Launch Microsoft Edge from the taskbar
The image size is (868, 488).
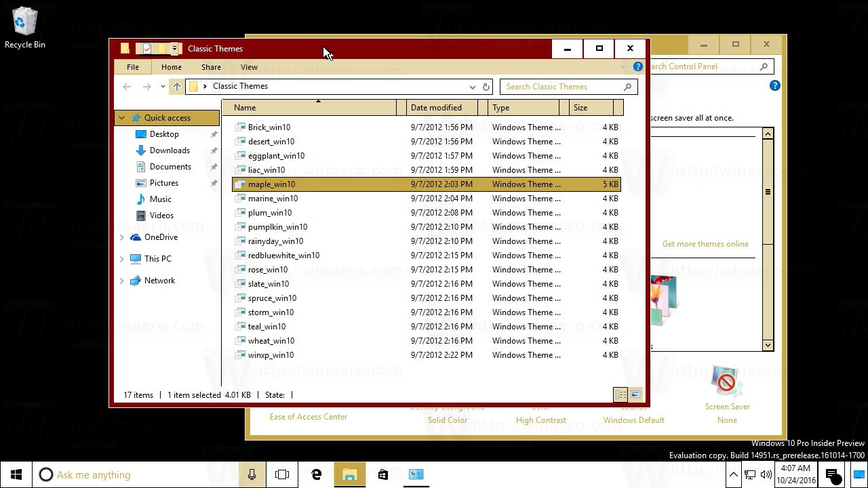click(316, 474)
